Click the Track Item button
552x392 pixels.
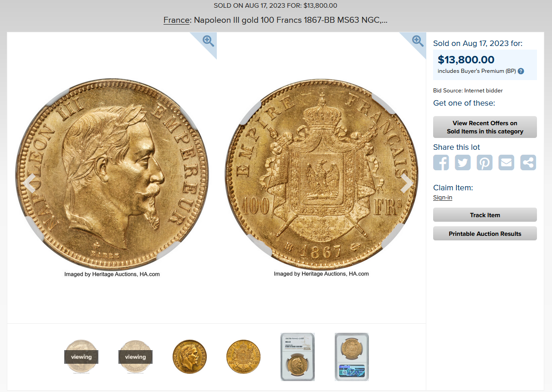(485, 215)
